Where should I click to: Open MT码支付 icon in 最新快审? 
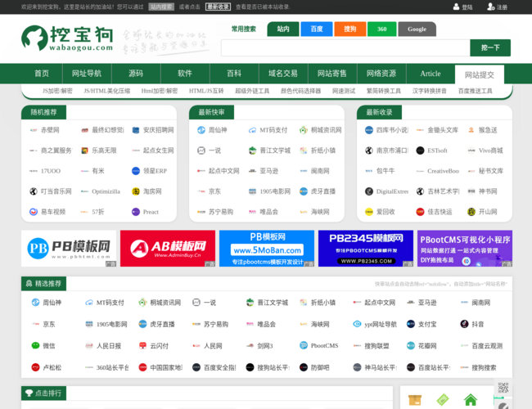pyautogui.click(x=252, y=130)
